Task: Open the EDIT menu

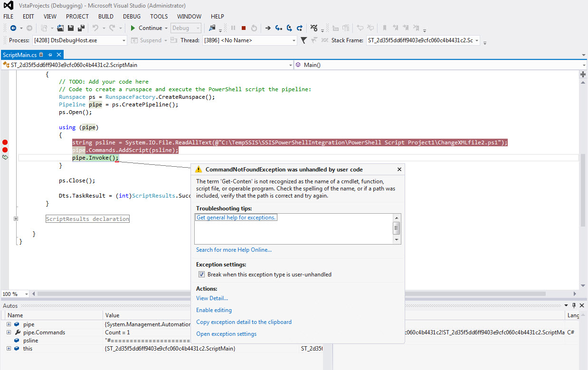Action: 28,16
